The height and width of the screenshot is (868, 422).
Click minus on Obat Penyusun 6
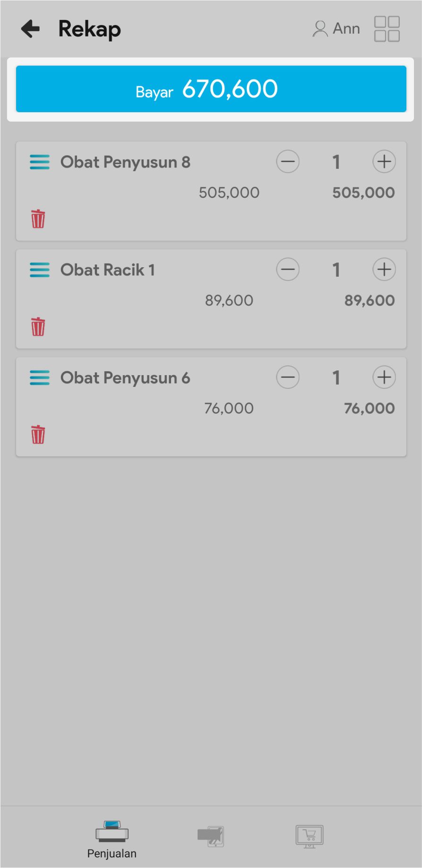[x=287, y=377]
